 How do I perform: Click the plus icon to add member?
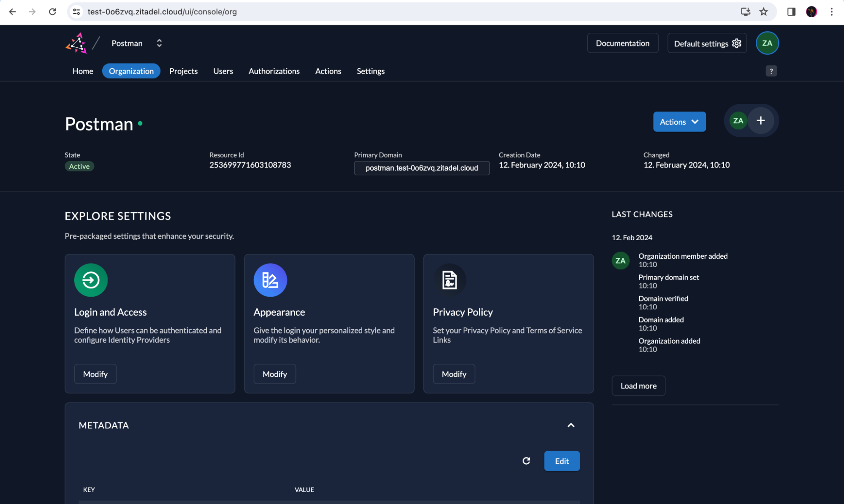tap(760, 121)
